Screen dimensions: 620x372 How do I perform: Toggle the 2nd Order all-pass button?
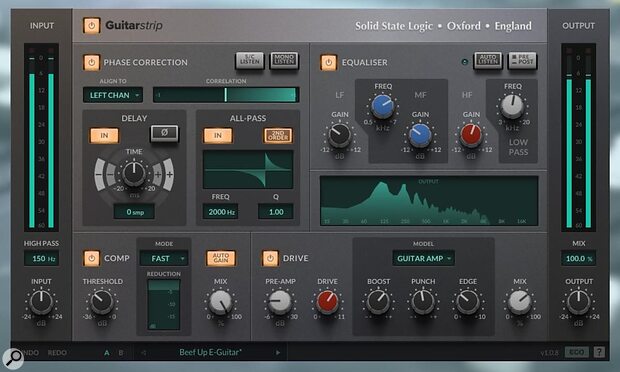pos(278,136)
